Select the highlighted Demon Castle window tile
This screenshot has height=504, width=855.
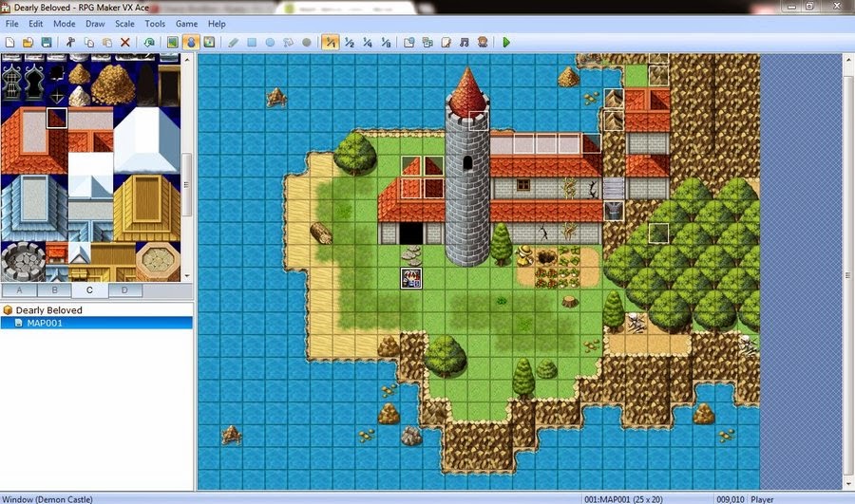(x=57, y=119)
